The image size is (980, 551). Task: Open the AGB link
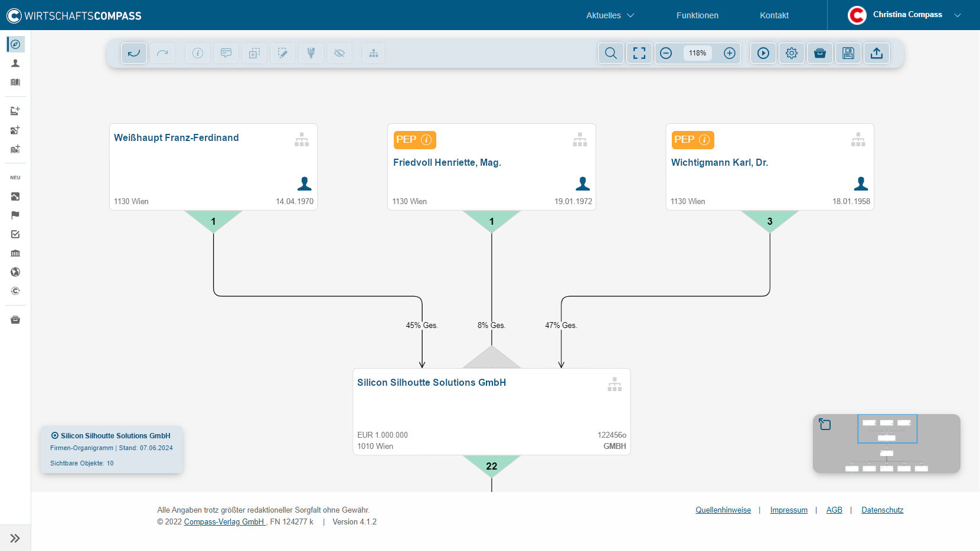[x=834, y=510]
